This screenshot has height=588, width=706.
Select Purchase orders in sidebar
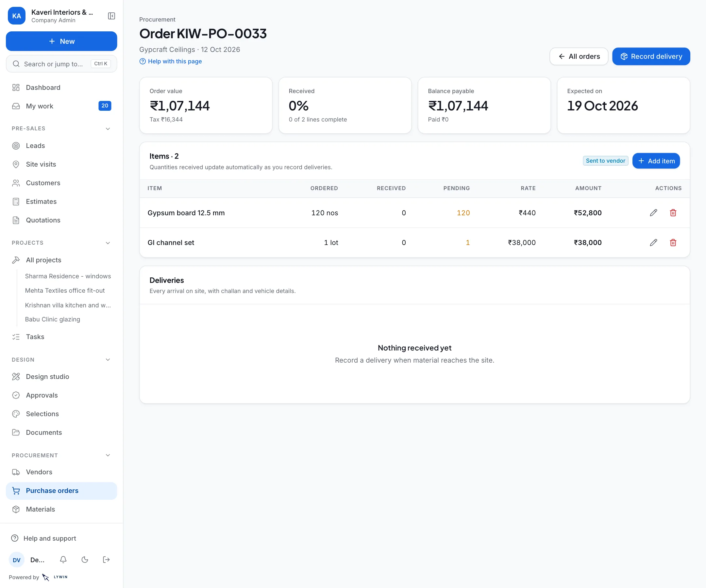[61, 491]
